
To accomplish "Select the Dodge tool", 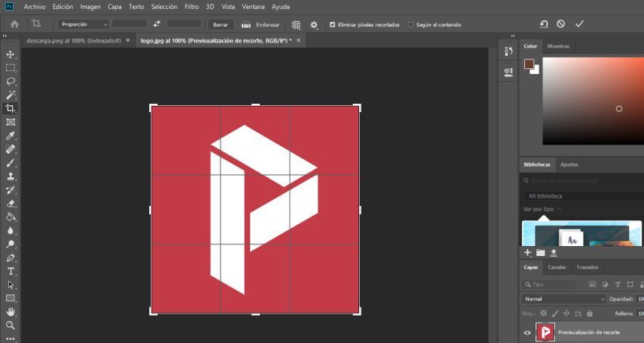I will [11, 244].
